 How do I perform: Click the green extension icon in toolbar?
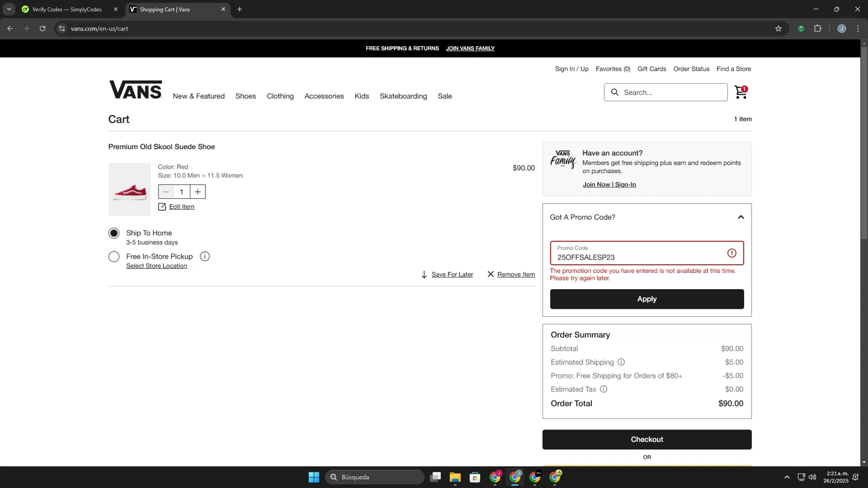[801, 28]
